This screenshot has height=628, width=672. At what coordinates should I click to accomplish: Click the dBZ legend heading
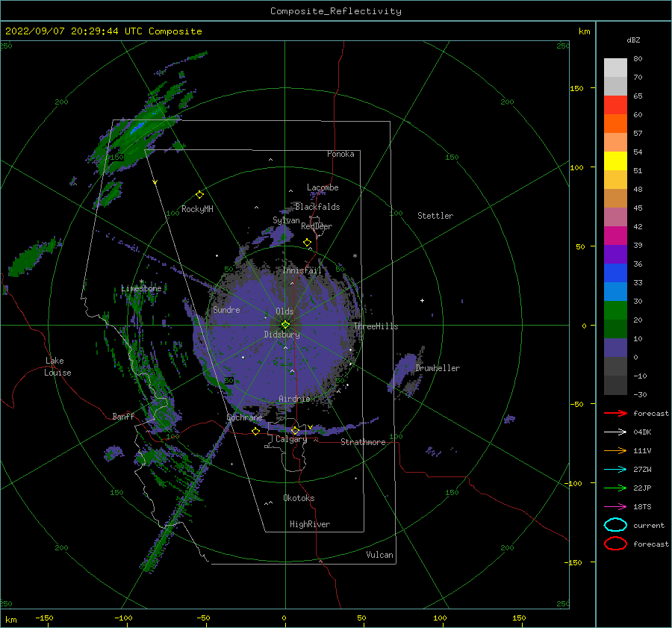(x=633, y=40)
